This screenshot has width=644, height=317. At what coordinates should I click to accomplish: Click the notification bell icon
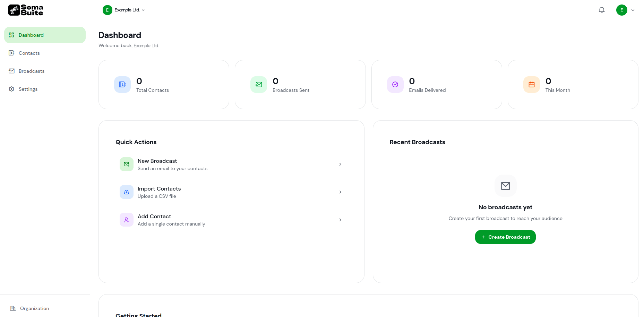tap(601, 10)
